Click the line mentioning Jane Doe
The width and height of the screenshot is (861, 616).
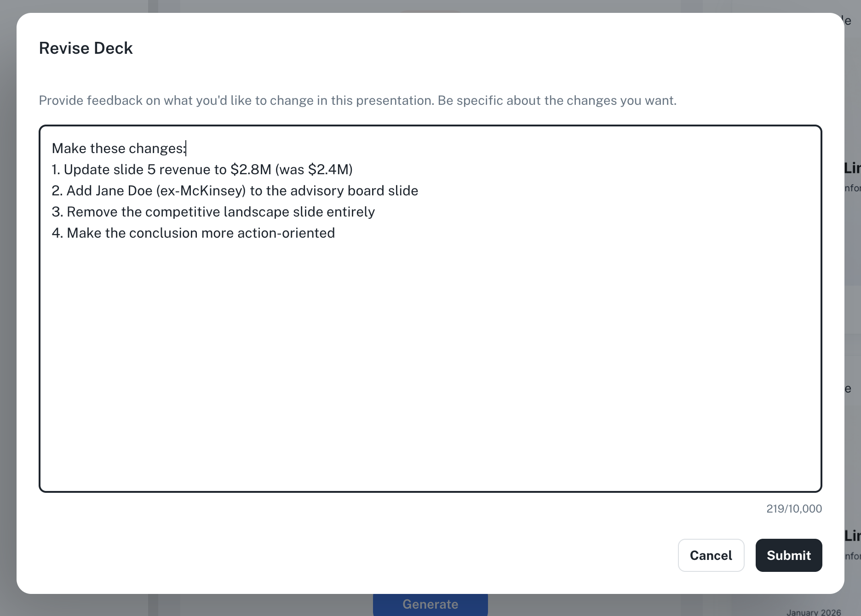coord(235,190)
